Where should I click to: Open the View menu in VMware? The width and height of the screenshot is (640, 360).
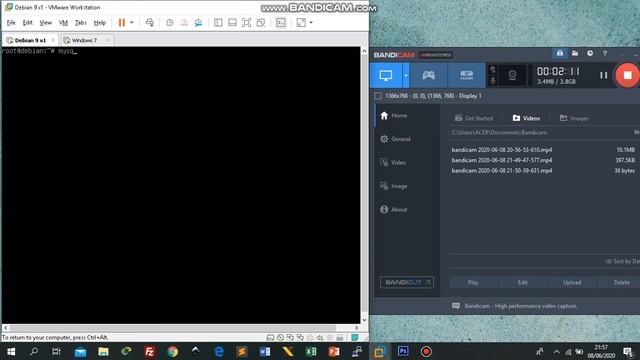click(45, 22)
